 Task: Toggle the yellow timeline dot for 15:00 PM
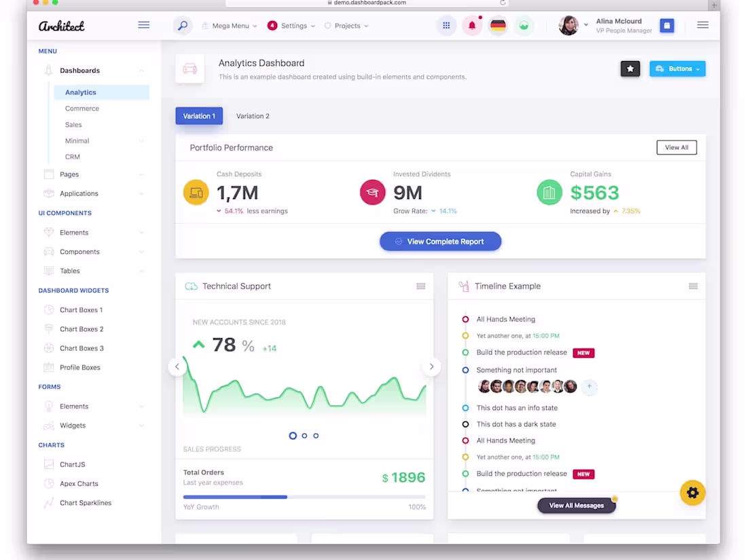(464, 335)
